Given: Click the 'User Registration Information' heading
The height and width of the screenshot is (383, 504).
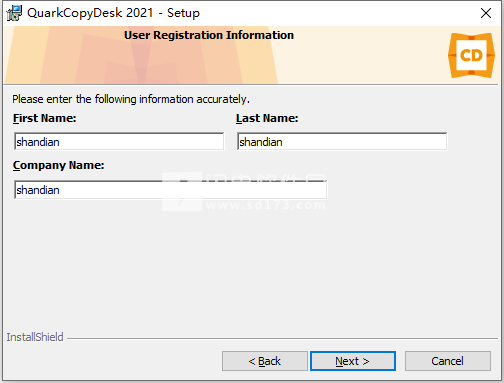Looking at the screenshot, I should point(209,35).
